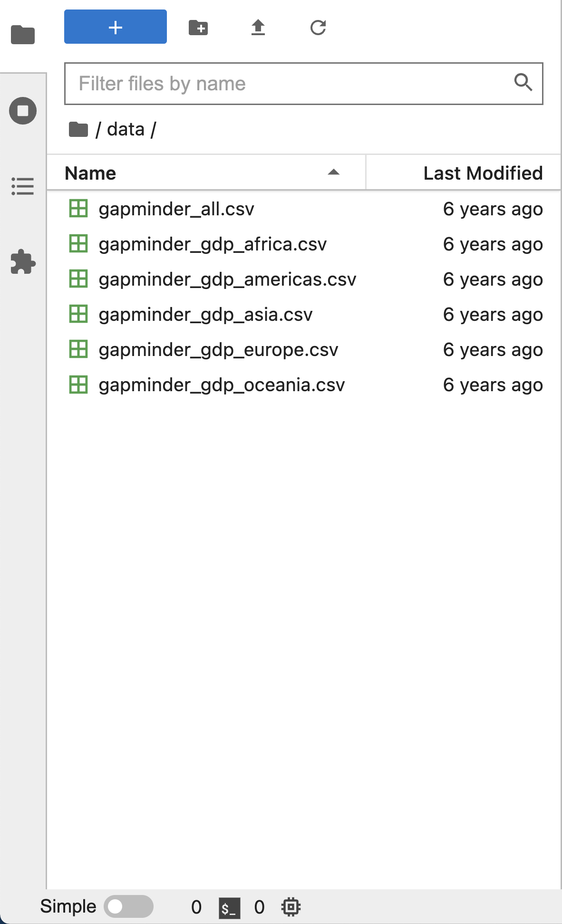The width and height of the screenshot is (562, 924).
Task: Go to root folder via breadcrumb icon
Action: click(x=78, y=129)
